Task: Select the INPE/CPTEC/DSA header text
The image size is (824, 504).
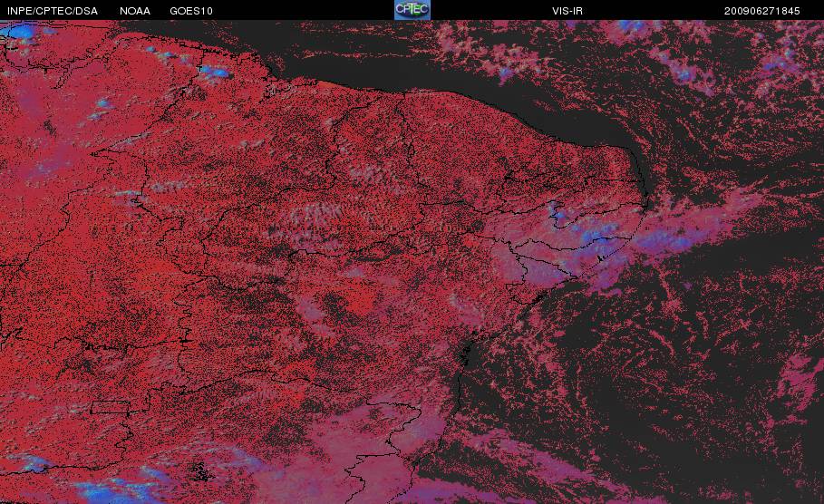Action: coord(53,11)
